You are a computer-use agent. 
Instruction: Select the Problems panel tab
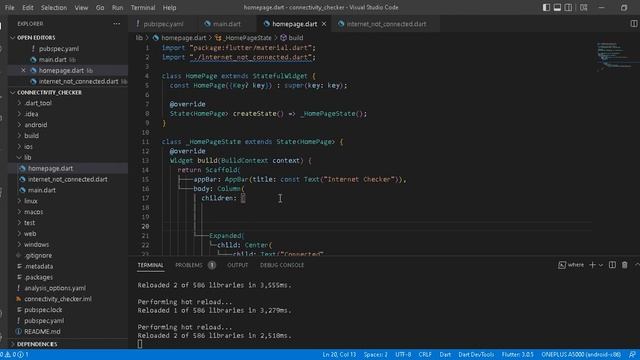tap(195, 265)
